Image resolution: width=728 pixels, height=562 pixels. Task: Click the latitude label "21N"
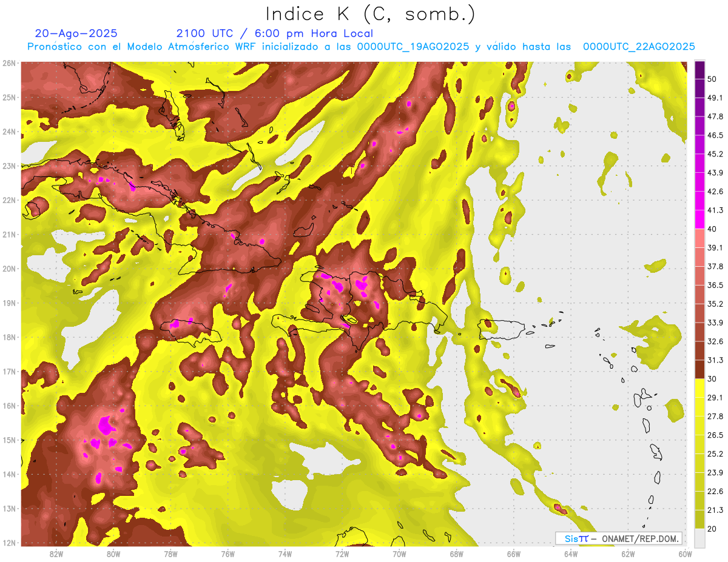tap(9, 234)
